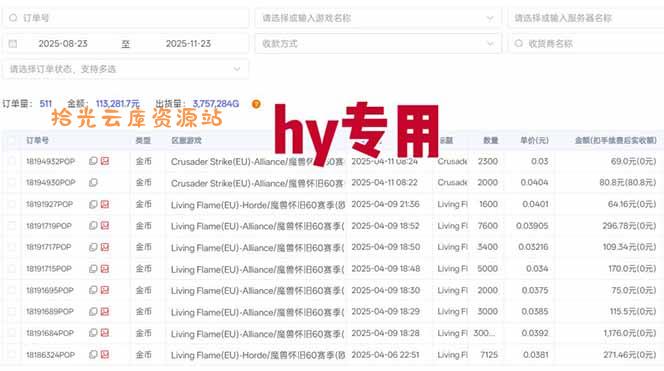Image resolution: width=664 pixels, height=371 pixels.
Task: Click shipped quantity 3,757,284G
Action: pos(216,104)
